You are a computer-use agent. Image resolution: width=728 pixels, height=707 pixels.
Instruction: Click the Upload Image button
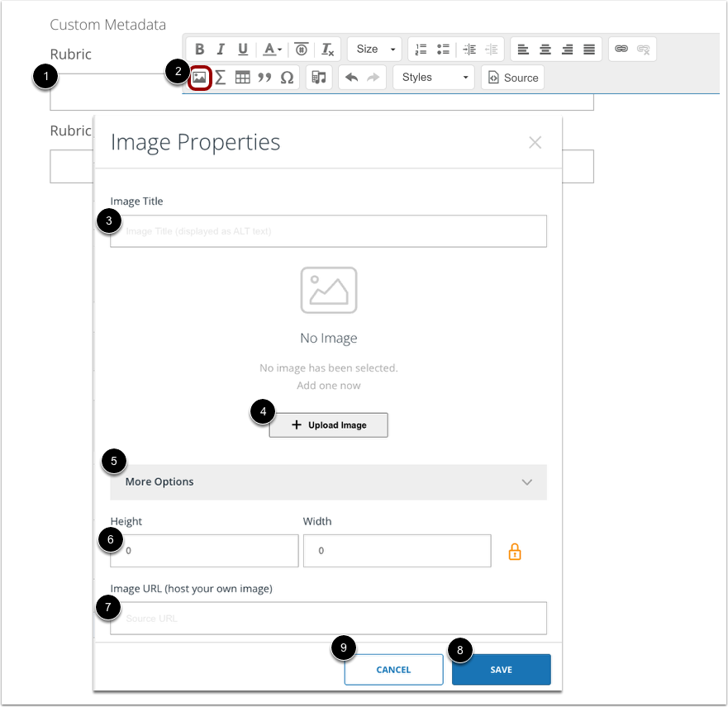pos(328,425)
